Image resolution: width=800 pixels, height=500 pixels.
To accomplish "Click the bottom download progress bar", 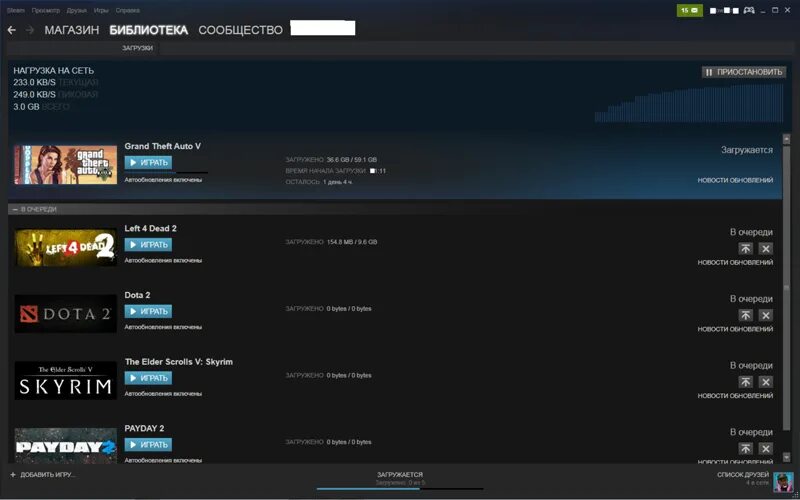I will [x=400, y=489].
